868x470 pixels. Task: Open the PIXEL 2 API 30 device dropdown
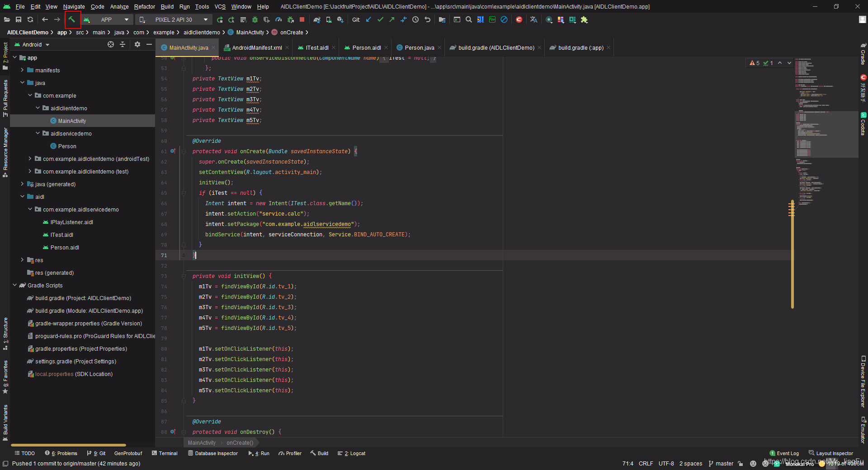[x=174, y=19]
